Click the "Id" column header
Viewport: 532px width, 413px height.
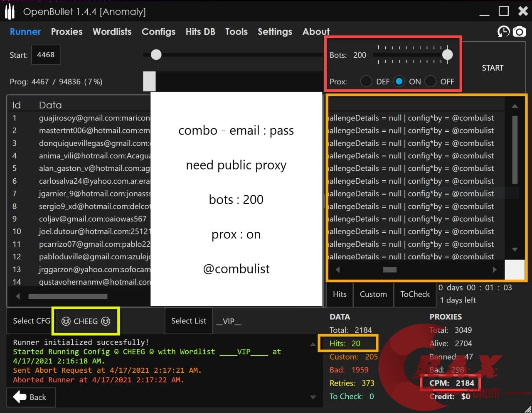click(x=16, y=105)
